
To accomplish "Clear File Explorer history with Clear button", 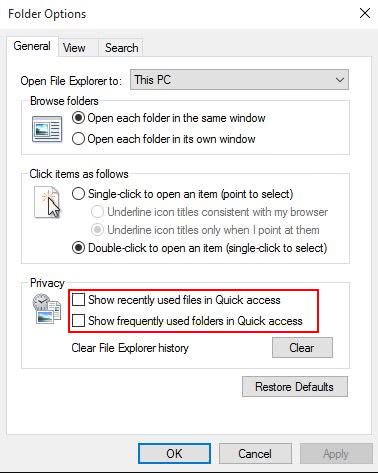I will 302,348.
